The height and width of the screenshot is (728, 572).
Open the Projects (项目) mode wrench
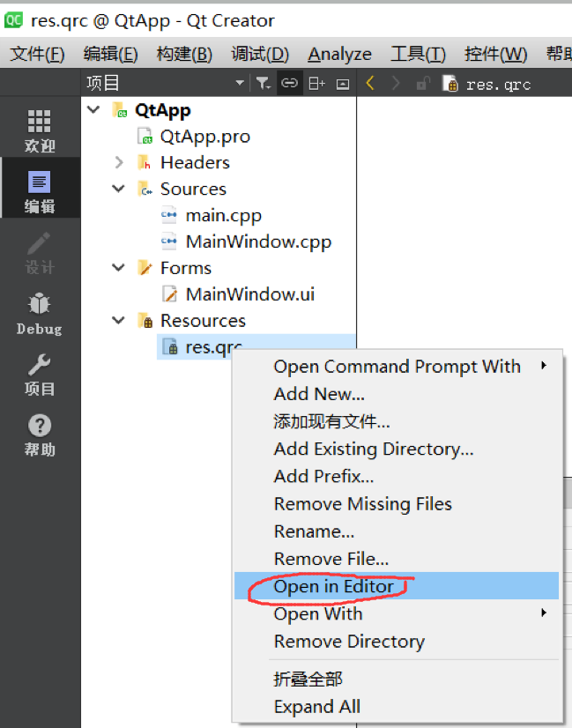[40, 375]
